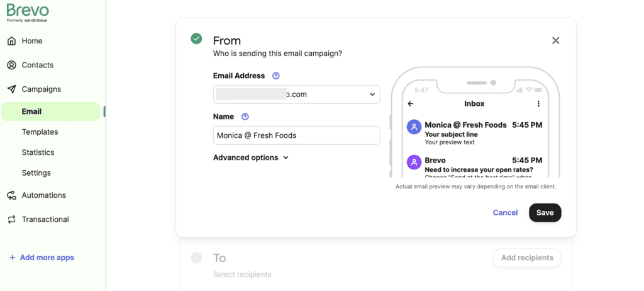Click the green checkmark beside From

[196, 38]
